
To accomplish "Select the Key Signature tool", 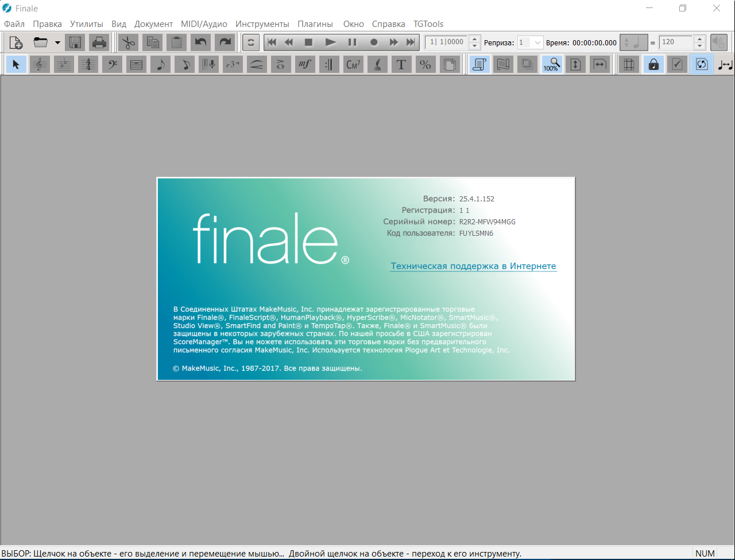I will pyautogui.click(x=64, y=65).
